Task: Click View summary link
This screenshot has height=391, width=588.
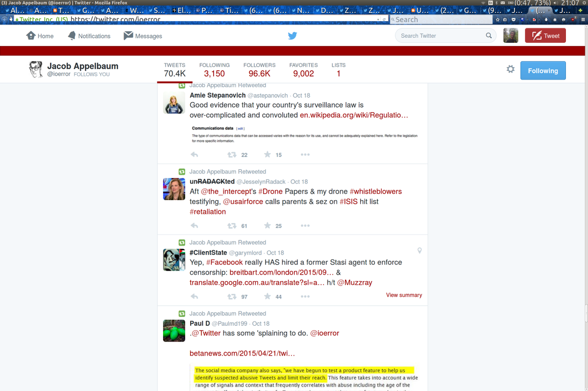Action: tap(404, 295)
